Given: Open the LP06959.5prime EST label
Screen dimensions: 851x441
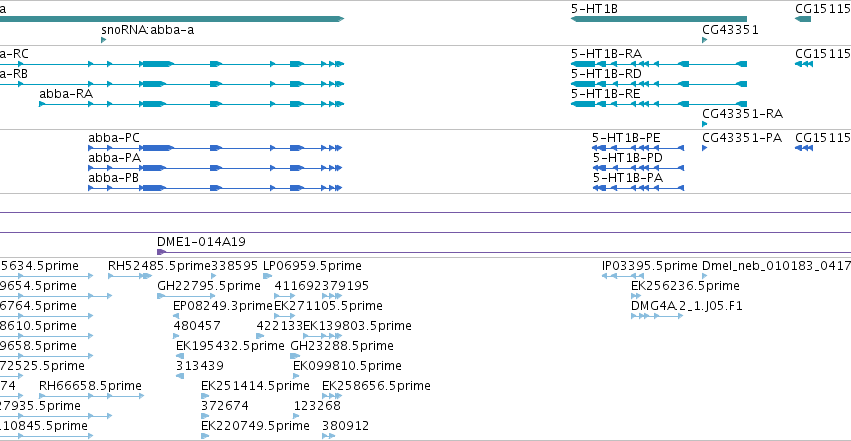Looking at the screenshot, I should point(312,266).
